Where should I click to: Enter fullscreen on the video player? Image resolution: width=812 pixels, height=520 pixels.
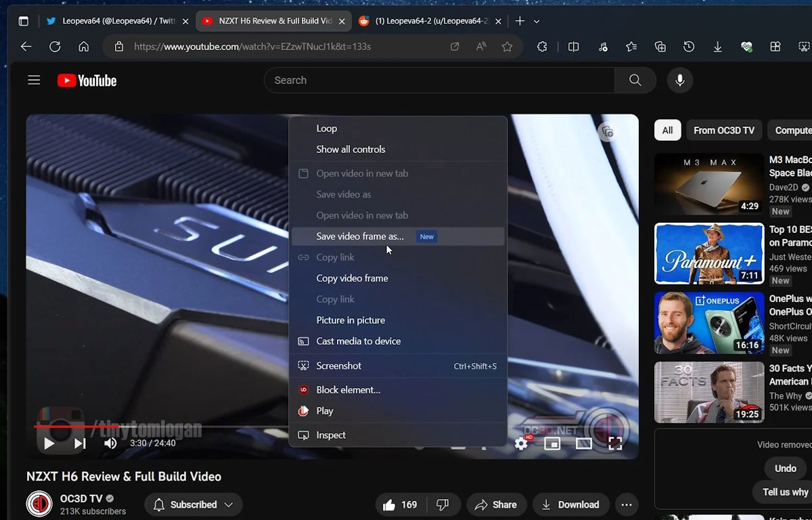(614, 443)
